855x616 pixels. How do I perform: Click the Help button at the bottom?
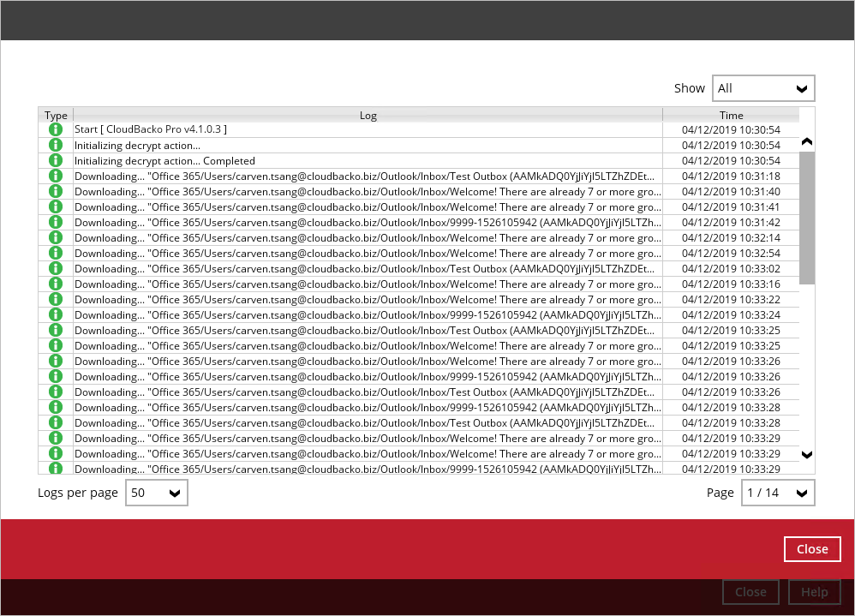814,592
